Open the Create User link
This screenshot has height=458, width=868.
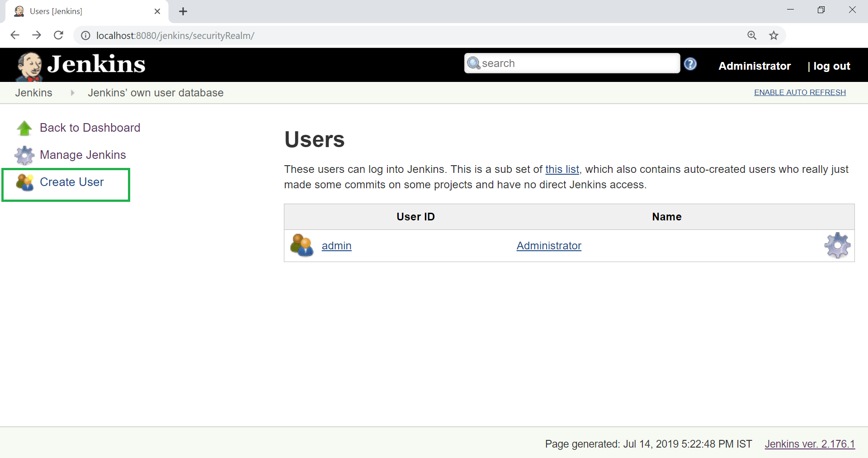pos(72,182)
